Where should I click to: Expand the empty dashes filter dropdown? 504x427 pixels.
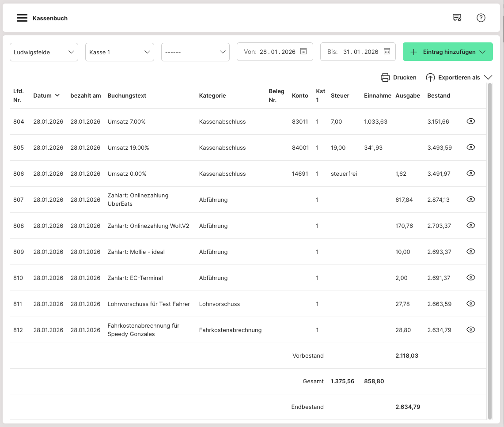pos(195,52)
